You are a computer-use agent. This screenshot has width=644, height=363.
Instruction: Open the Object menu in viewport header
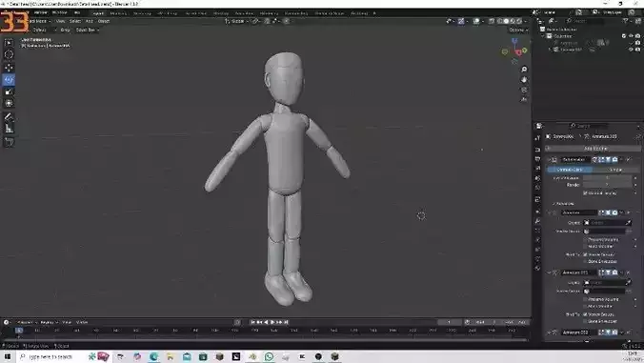[x=104, y=21]
